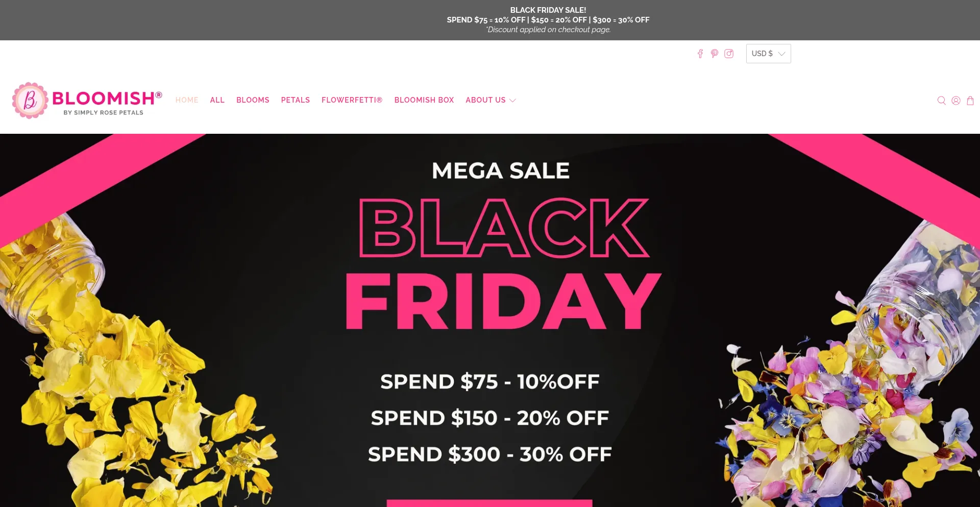Open the USD $ currency dropdown
Image resolution: width=980 pixels, height=507 pixels.
[768, 54]
